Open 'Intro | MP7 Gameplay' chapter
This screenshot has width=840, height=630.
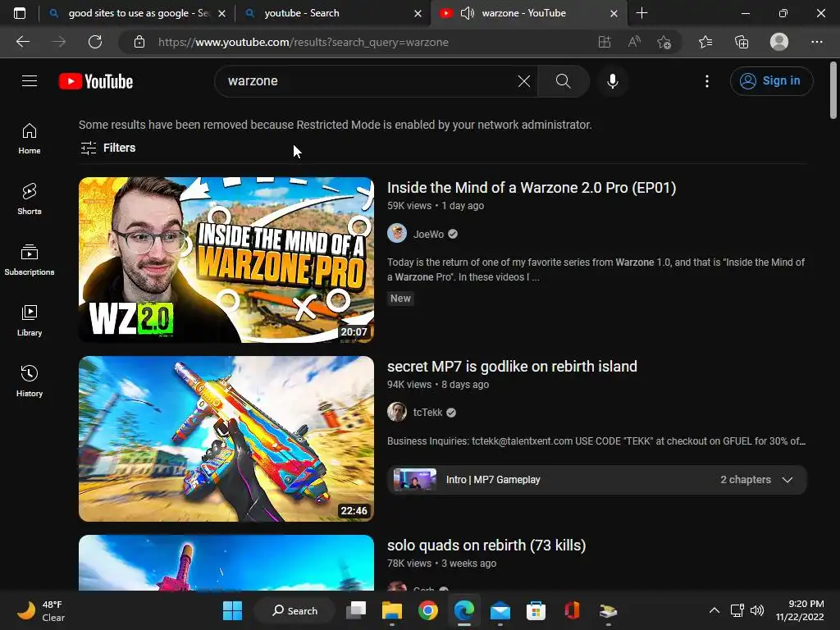click(x=493, y=479)
